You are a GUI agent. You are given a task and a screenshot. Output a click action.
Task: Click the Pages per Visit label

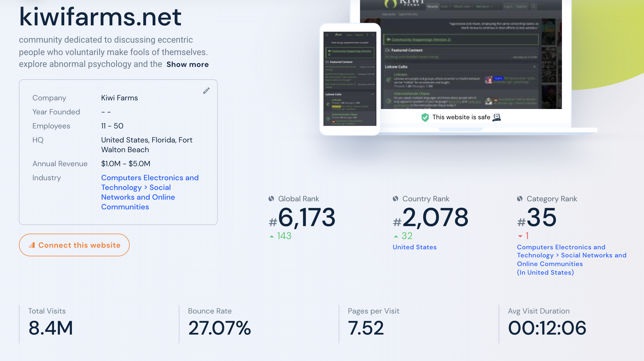tap(374, 311)
